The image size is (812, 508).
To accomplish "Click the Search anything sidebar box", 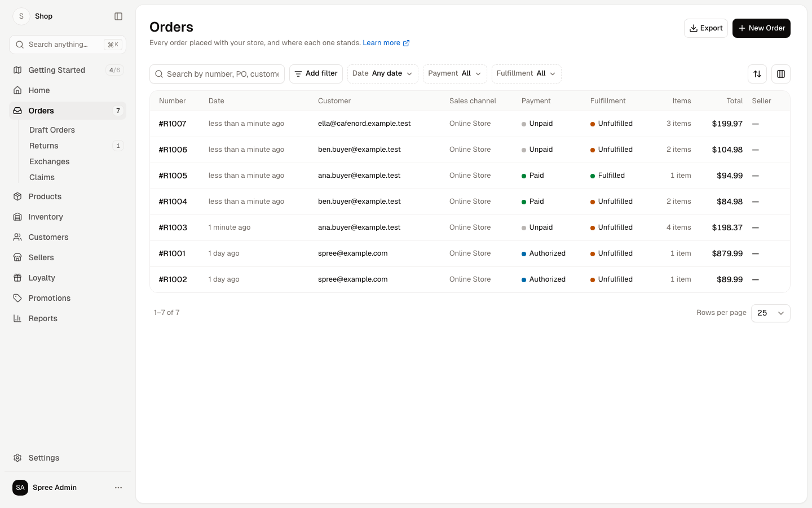I will 68,45.
